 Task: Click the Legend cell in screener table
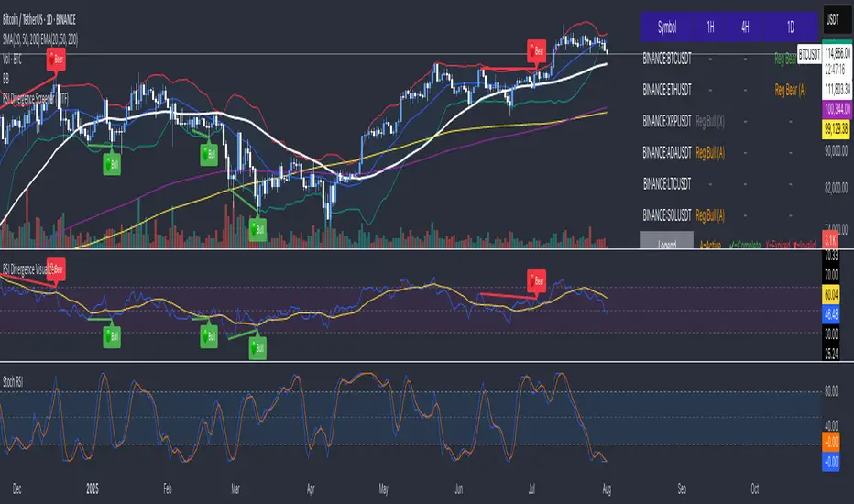(x=667, y=240)
